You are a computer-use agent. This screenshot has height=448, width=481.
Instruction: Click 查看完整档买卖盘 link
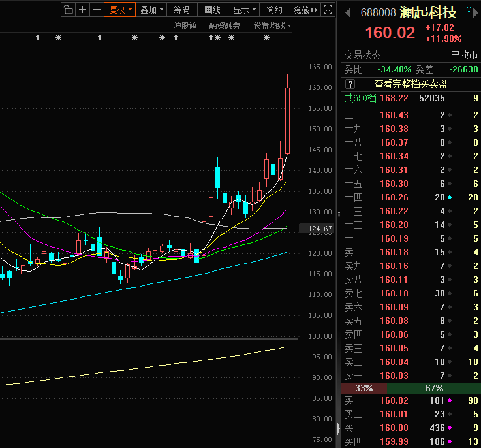click(410, 84)
